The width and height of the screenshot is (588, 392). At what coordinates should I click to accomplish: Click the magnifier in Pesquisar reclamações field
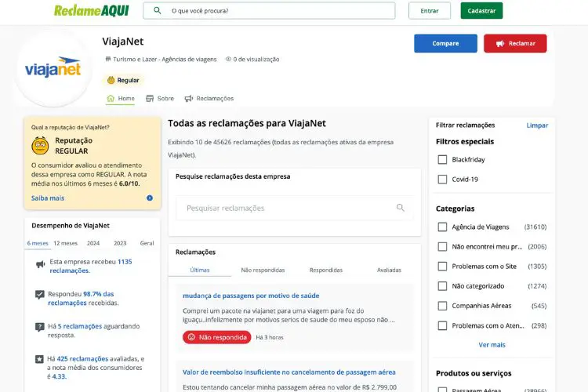click(401, 208)
